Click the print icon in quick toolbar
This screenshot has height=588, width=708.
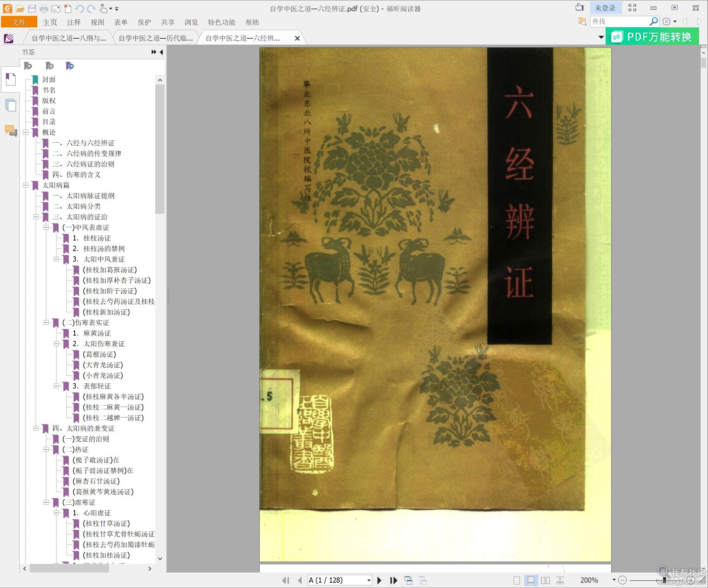[44, 9]
